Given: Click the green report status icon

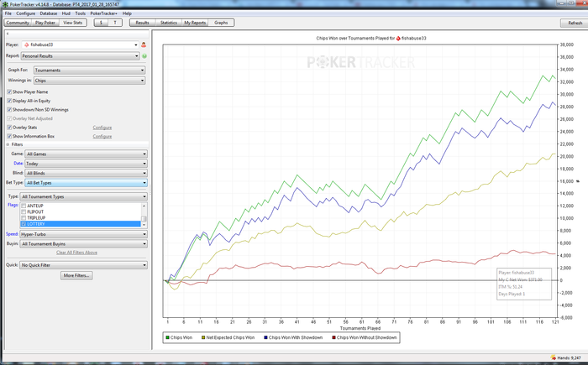Looking at the screenshot, I should [144, 56].
